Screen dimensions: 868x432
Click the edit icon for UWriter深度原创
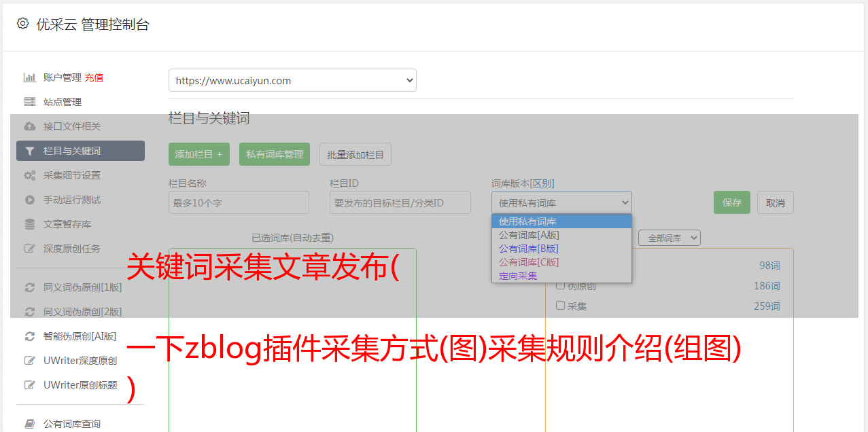click(x=29, y=361)
